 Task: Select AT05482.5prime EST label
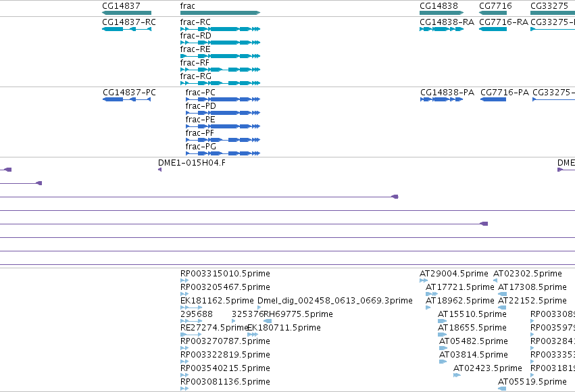pyautogui.click(x=474, y=341)
